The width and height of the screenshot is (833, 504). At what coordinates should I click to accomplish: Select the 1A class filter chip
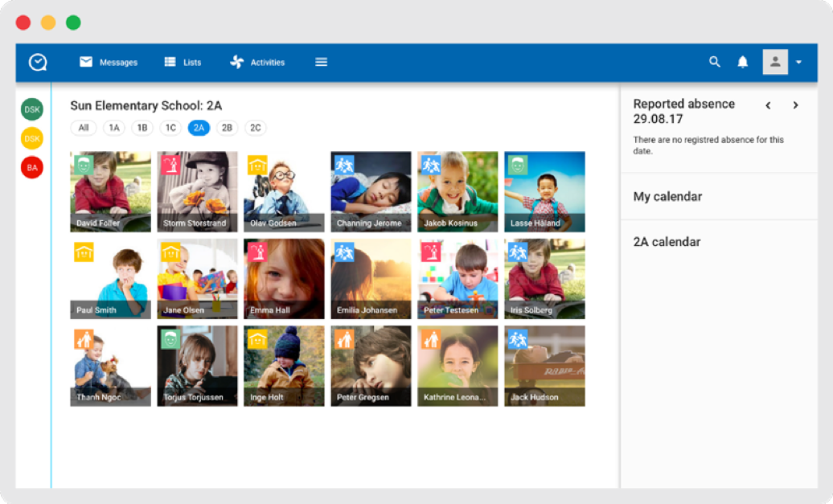[x=114, y=128]
